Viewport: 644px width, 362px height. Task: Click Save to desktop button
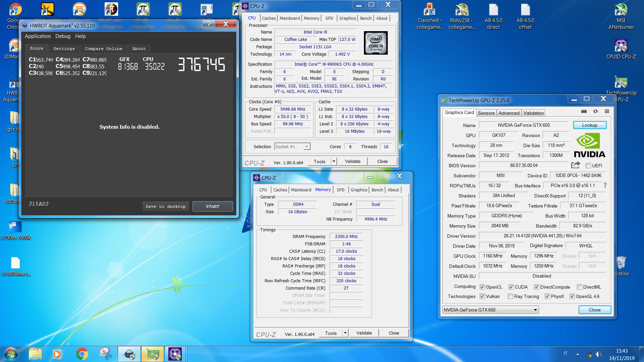[166, 206]
